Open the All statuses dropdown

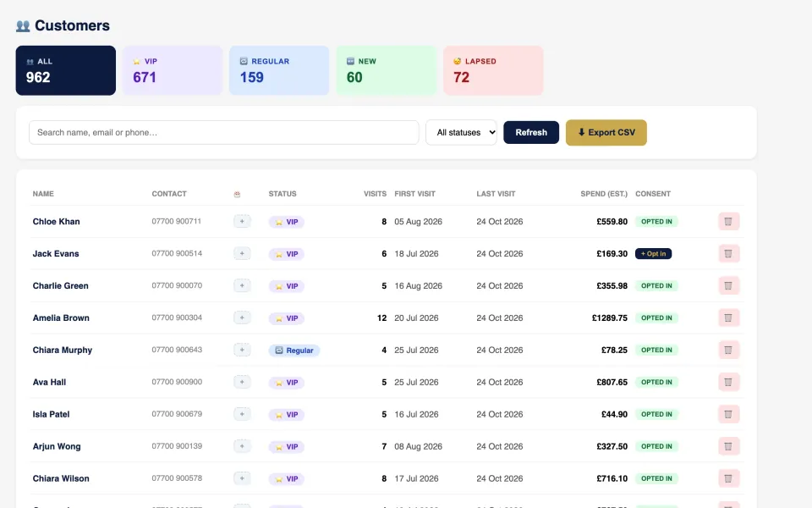[x=462, y=133]
